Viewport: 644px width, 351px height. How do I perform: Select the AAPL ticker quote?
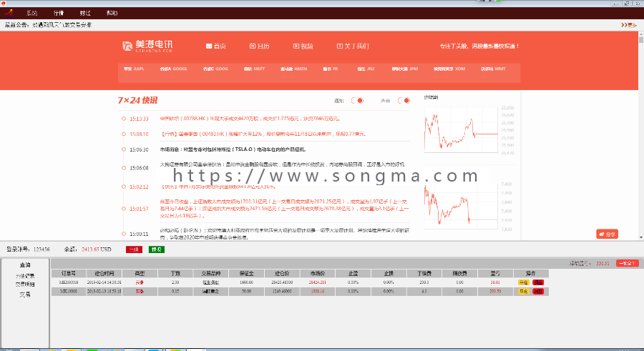pos(134,69)
